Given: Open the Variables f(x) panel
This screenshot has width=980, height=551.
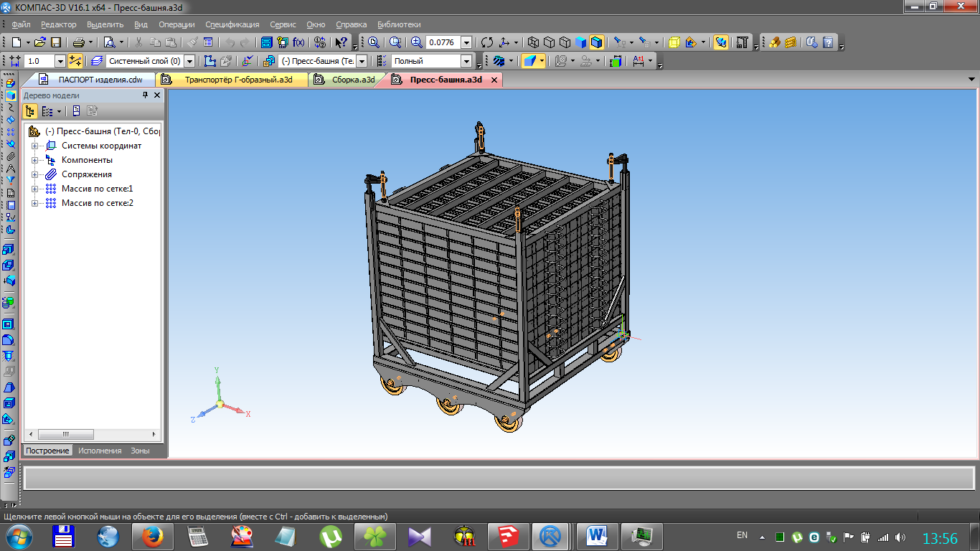Looking at the screenshot, I should 298,42.
